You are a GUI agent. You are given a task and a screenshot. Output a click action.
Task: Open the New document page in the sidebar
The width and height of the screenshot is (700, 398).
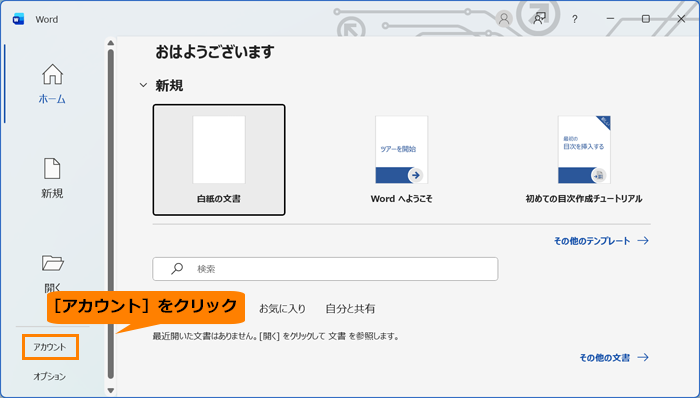point(52,178)
